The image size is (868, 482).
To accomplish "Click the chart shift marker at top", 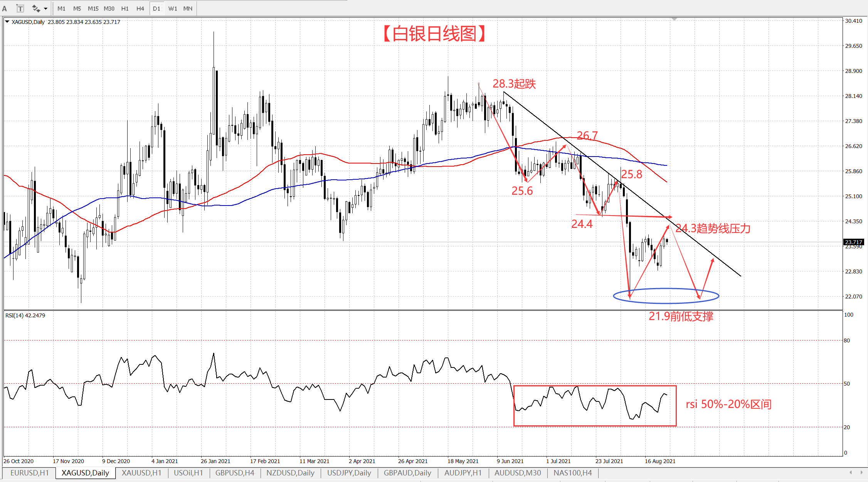I will pyautogui.click(x=674, y=19).
